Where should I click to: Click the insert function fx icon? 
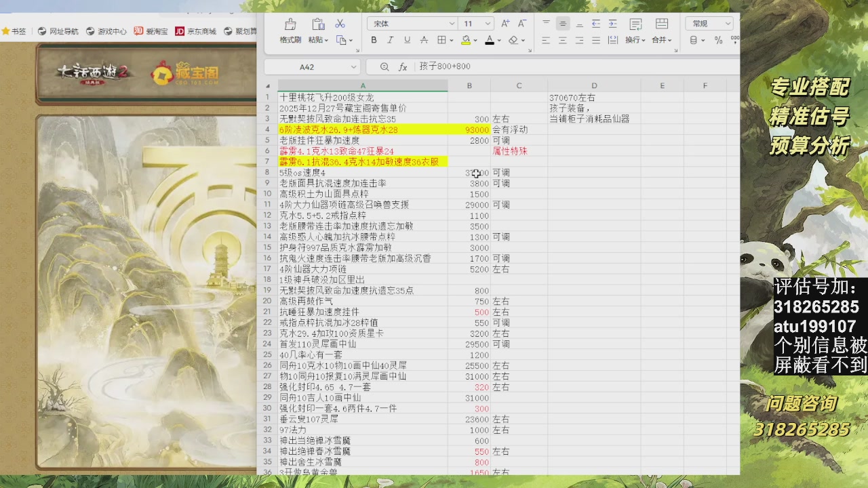403,67
